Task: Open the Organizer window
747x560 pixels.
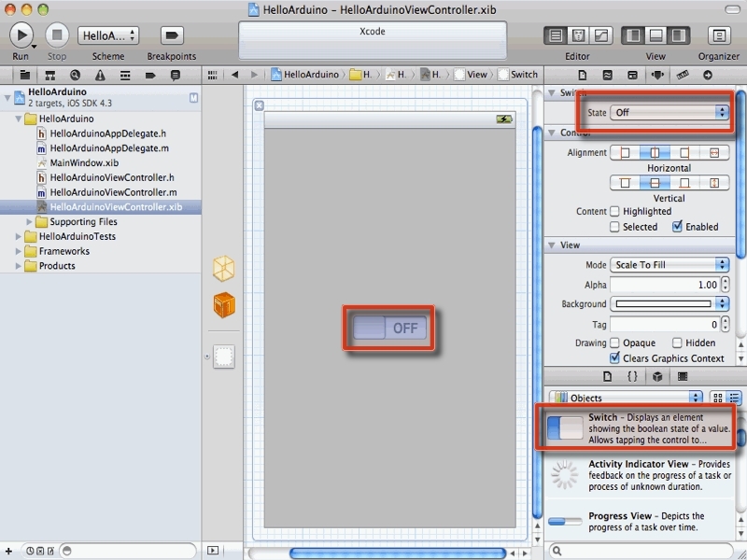Action: click(x=719, y=35)
